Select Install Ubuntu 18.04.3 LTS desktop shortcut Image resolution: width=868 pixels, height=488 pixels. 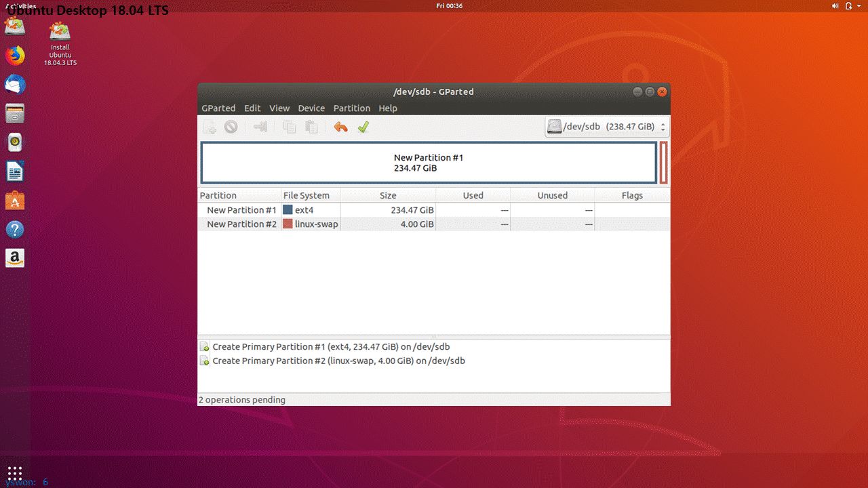coord(60,43)
